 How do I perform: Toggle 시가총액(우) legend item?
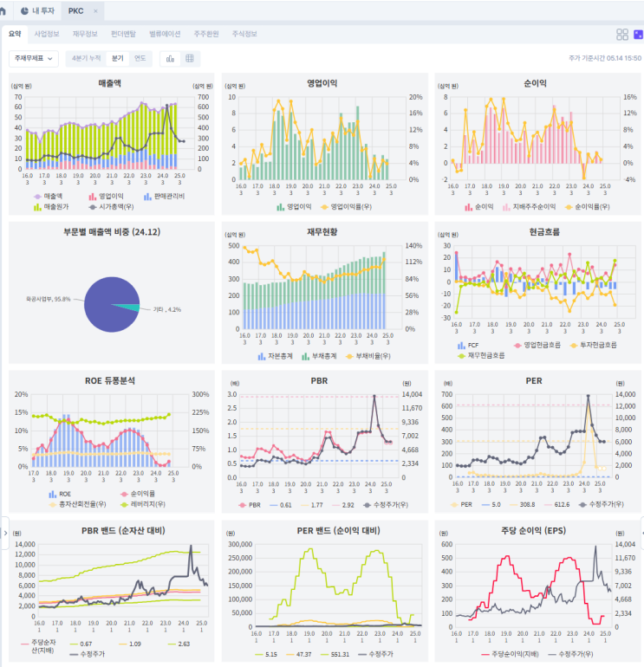(x=111, y=207)
